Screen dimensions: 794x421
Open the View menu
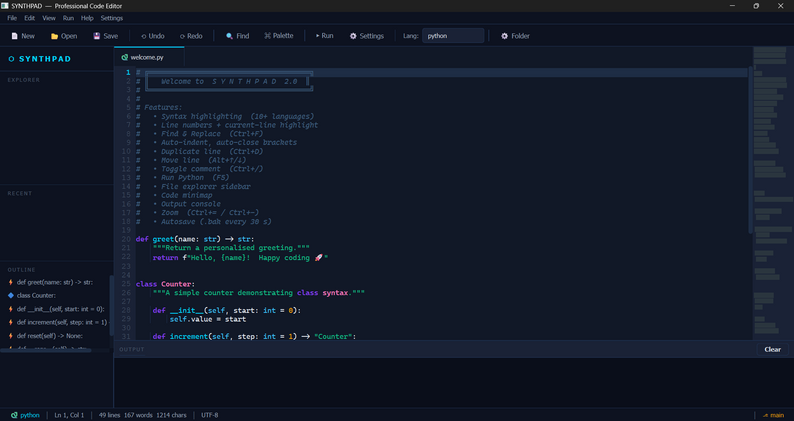click(49, 18)
